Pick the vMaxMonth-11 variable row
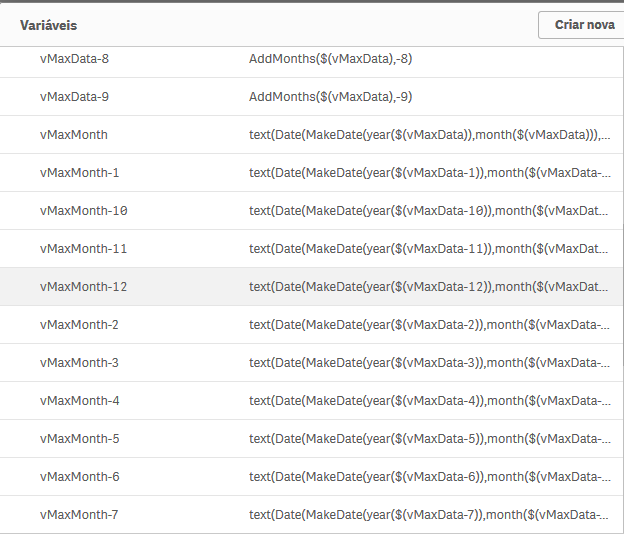The image size is (624, 534). coord(84,249)
